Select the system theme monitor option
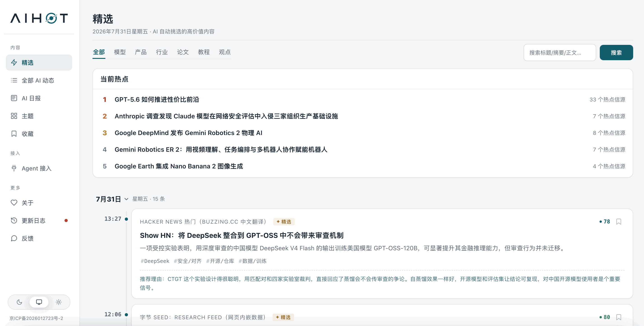The image size is (644, 326). [39, 302]
